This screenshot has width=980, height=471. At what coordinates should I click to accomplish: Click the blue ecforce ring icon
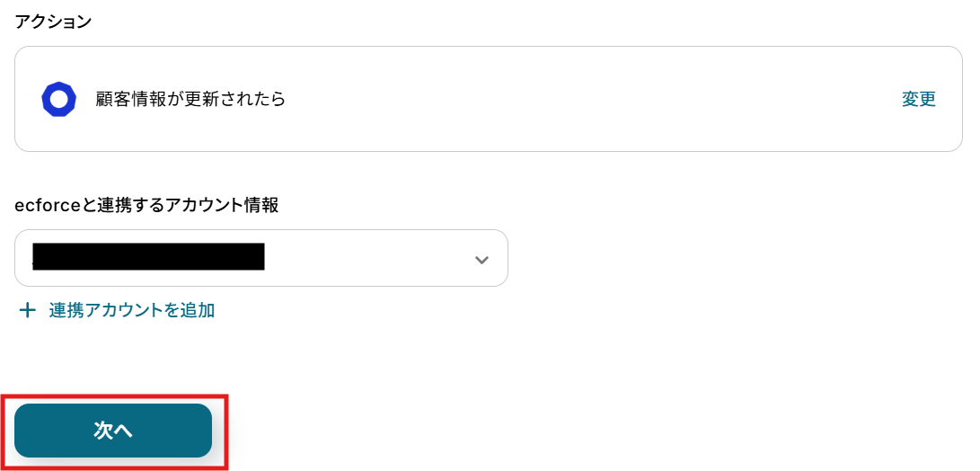(58, 99)
